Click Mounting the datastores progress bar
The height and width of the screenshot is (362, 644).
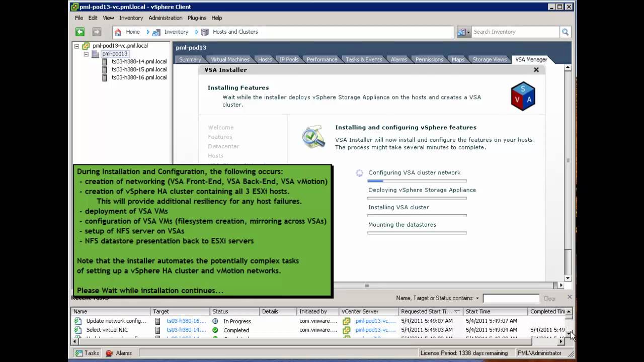(417, 233)
